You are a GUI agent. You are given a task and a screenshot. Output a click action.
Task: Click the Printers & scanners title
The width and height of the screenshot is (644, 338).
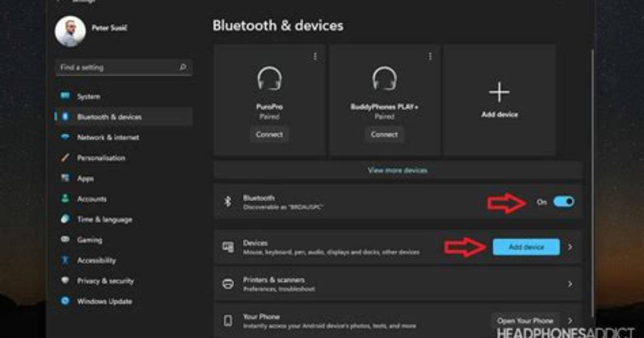point(274,280)
